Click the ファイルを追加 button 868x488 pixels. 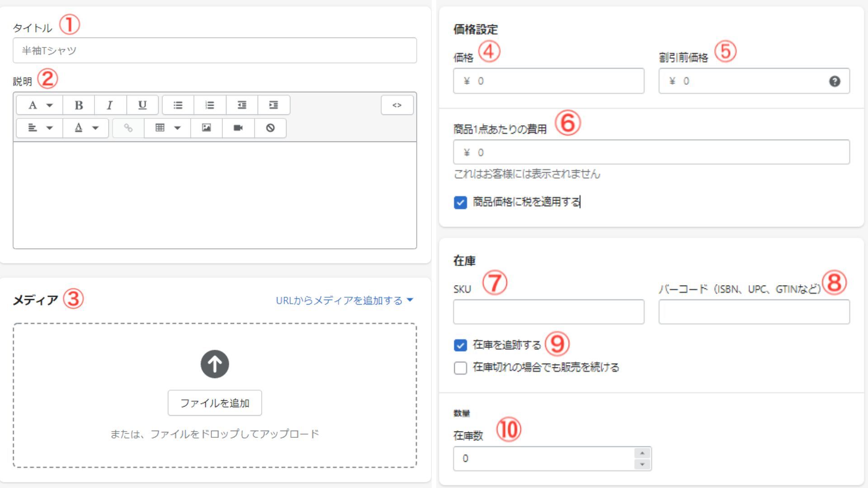pyautogui.click(x=215, y=403)
